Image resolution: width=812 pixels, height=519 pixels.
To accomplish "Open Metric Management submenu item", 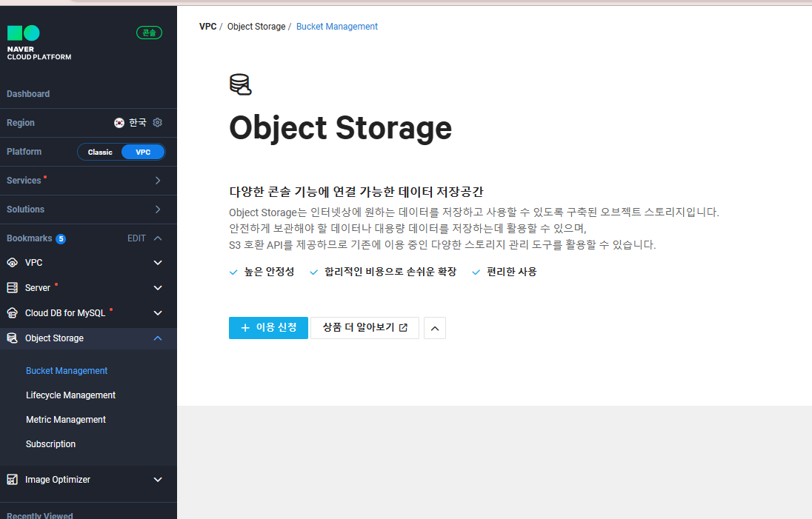I will pyautogui.click(x=66, y=420).
